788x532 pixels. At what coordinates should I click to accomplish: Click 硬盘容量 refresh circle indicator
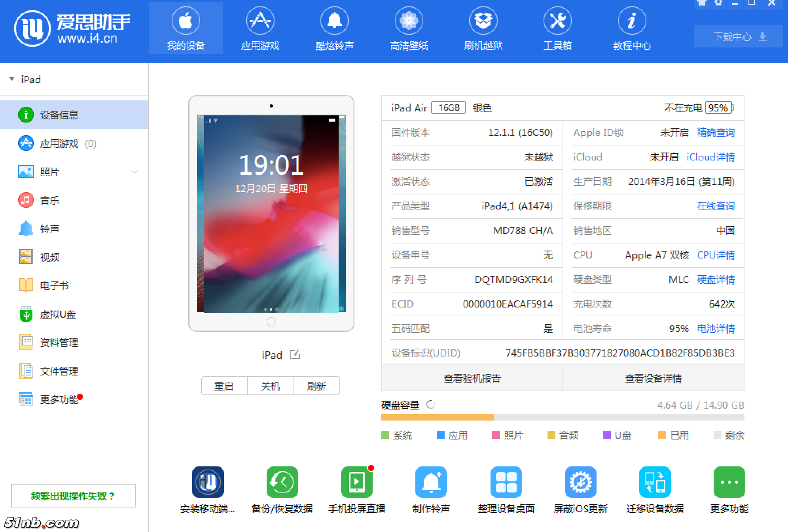(x=431, y=404)
